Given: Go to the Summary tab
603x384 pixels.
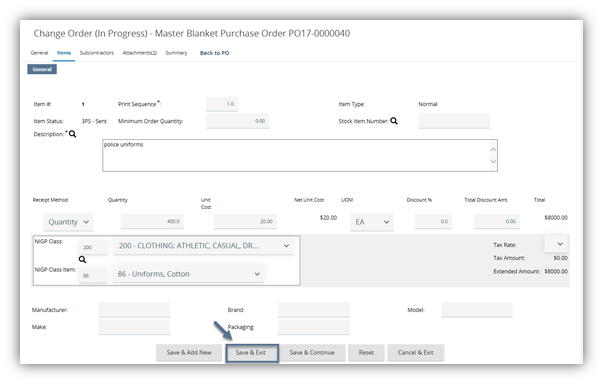Looking at the screenshot, I should click(x=176, y=53).
